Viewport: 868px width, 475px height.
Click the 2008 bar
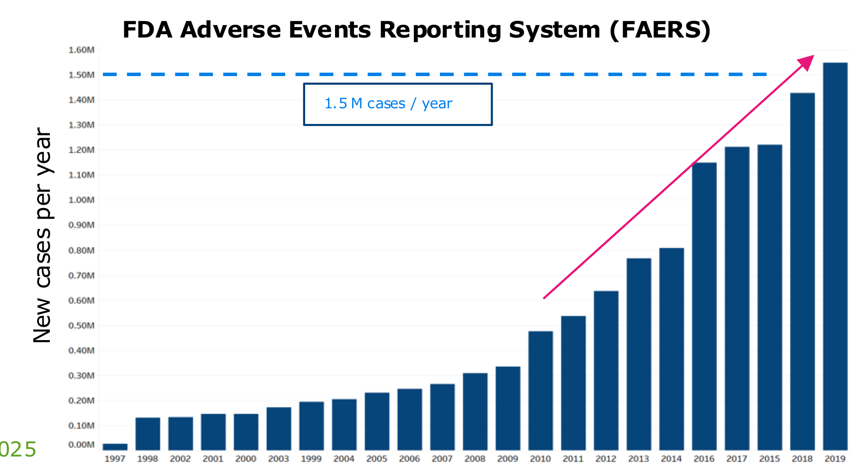475,411
